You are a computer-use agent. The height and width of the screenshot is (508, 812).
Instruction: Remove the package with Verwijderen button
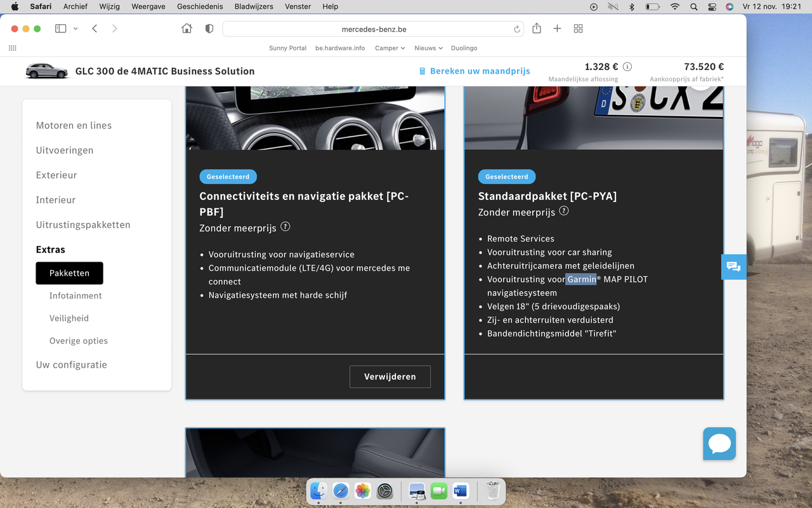390,377
